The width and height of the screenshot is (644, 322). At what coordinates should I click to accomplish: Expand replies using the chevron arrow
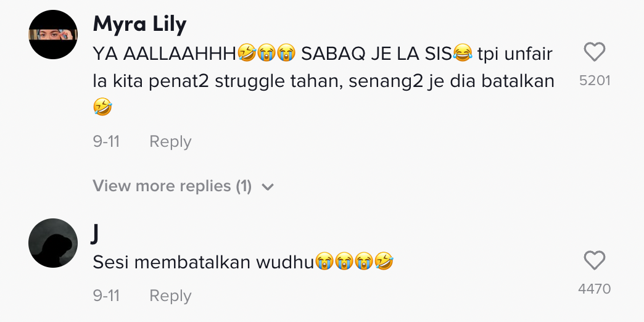click(x=268, y=186)
